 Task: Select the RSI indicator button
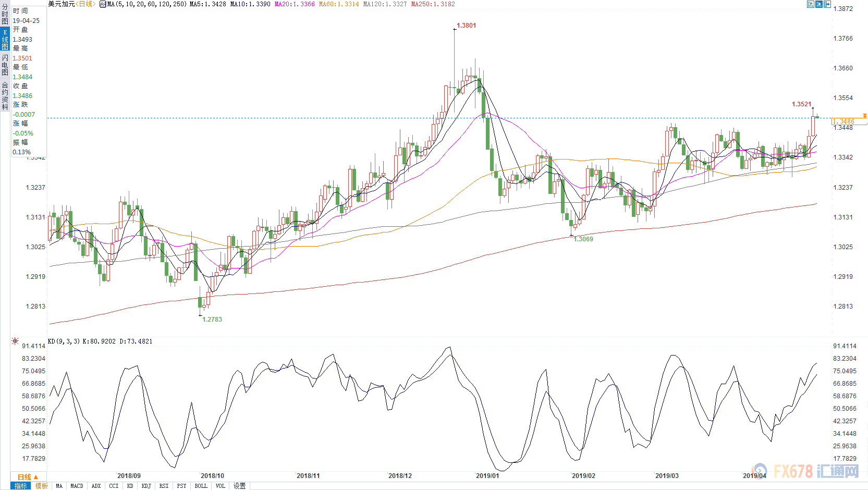tap(164, 486)
